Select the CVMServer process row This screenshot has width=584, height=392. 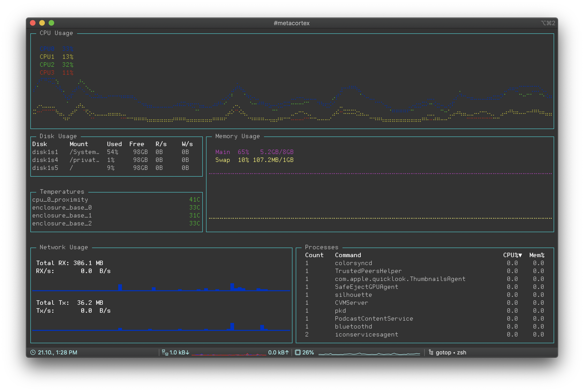pyautogui.click(x=425, y=303)
